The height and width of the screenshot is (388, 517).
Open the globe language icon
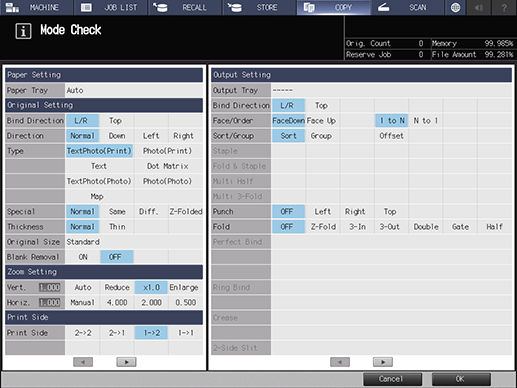455,7
